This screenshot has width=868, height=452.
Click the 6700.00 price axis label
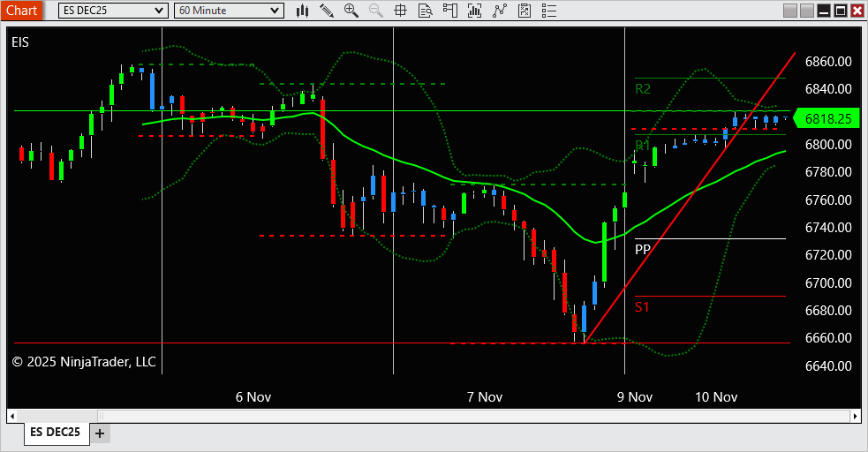click(828, 282)
